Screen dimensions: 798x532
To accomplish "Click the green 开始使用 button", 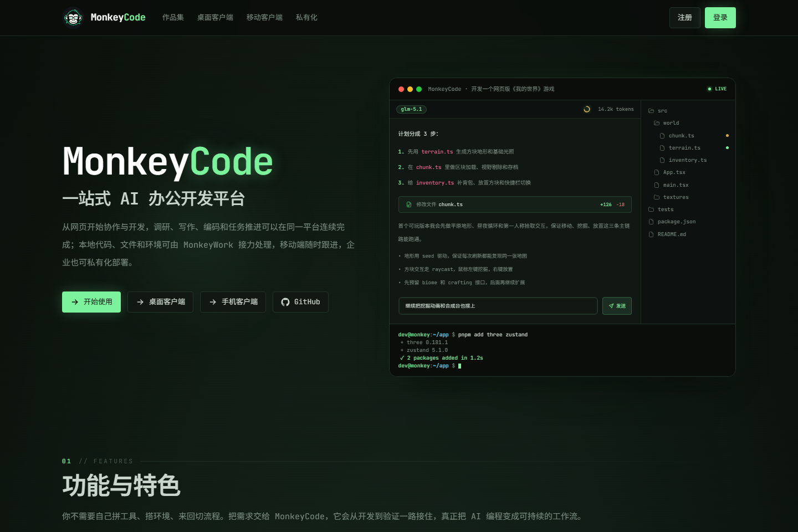I will pyautogui.click(x=91, y=302).
